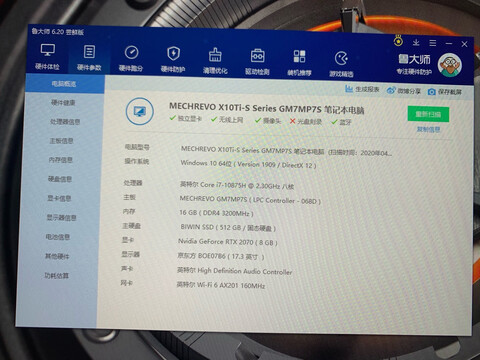Click the medal icon in title bar

coord(398,41)
